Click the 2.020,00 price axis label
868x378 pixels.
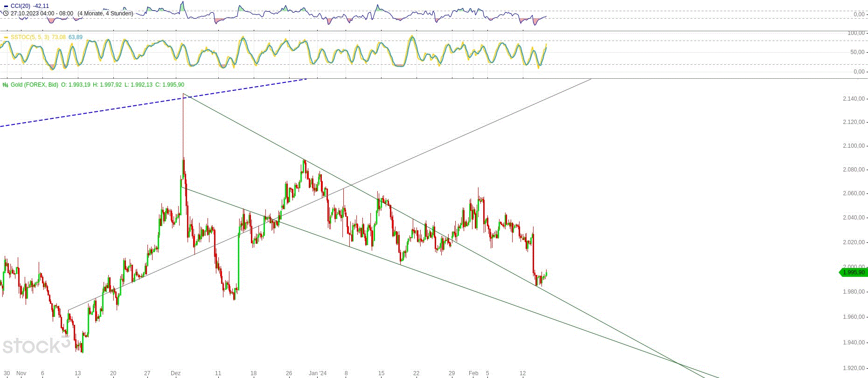pyautogui.click(x=854, y=242)
